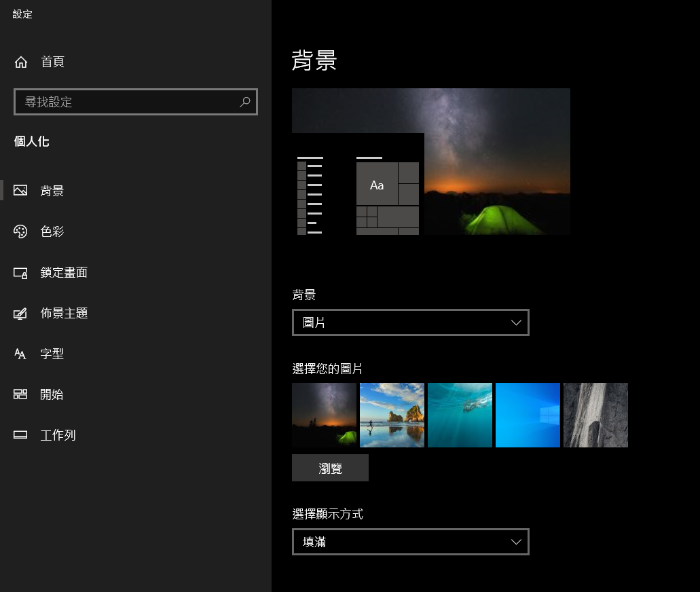Open the 背景 type dropdown showing 圖片
This screenshot has width=700, height=592.
[411, 322]
